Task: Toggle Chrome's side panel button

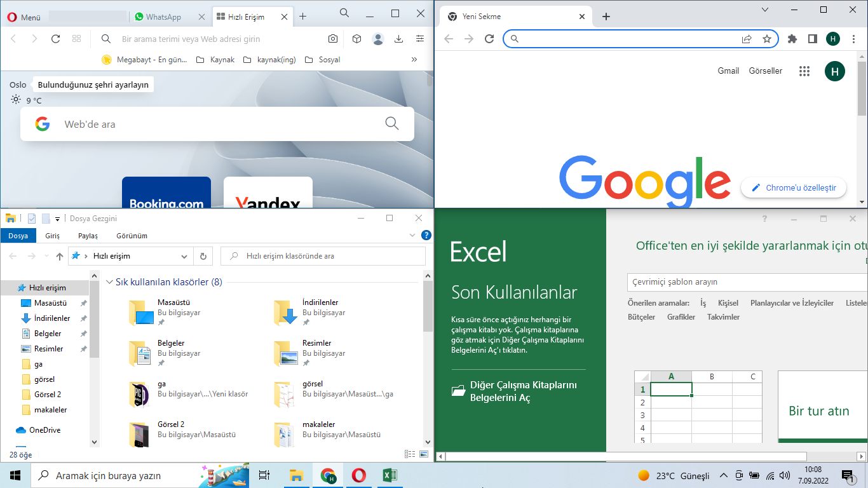Action: tap(812, 39)
